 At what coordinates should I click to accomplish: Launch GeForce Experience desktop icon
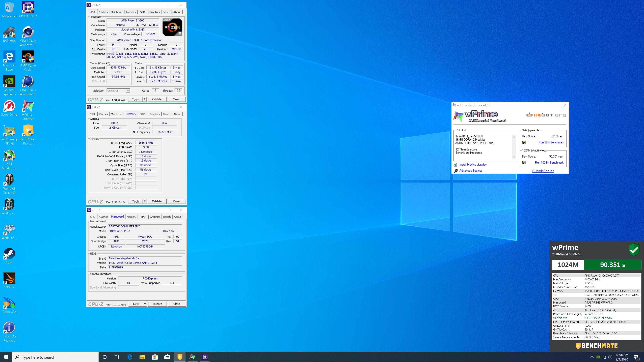[9, 86]
